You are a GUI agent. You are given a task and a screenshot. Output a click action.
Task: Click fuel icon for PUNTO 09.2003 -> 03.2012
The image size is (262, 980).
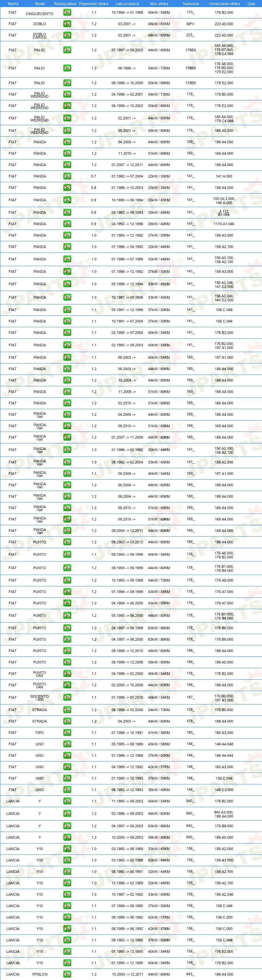pyautogui.click(x=67, y=542)
